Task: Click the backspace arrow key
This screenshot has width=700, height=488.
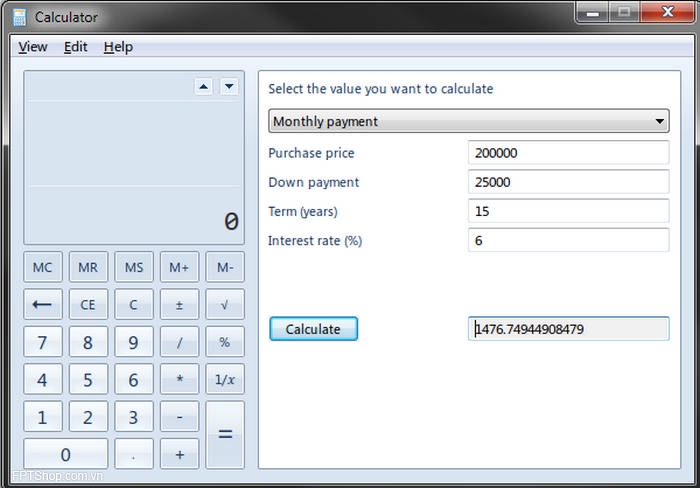Action: [x=43, y=304]
